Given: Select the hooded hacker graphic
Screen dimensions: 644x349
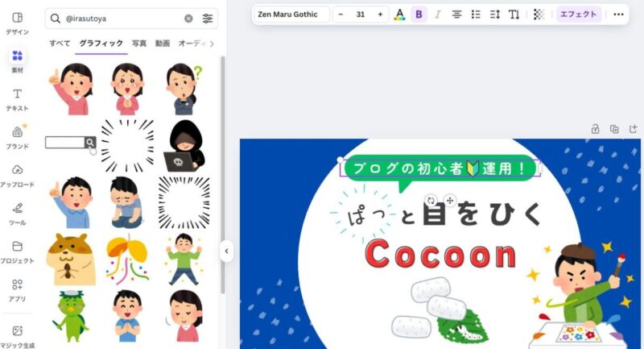Looking at the screenshot, I should click(x=184, y=146).
